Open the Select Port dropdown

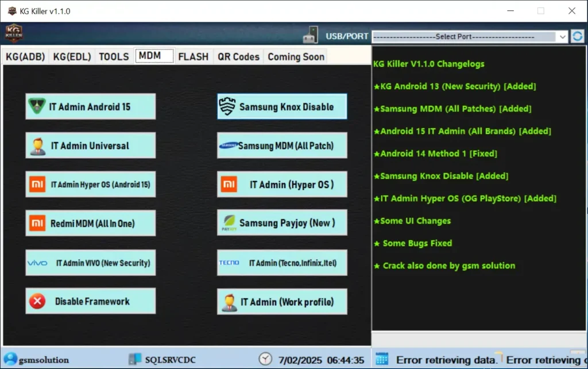470,36
